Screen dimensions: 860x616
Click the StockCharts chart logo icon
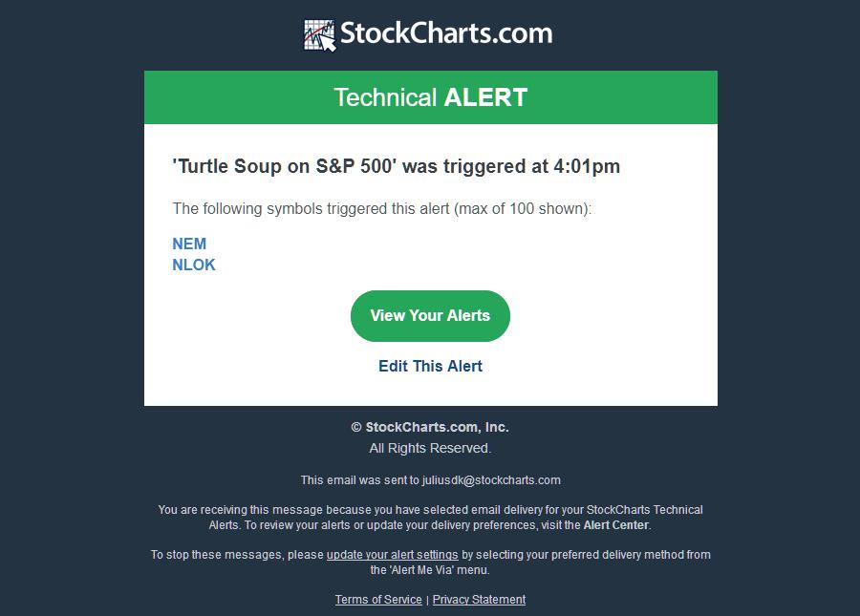[x=320, y=35]
